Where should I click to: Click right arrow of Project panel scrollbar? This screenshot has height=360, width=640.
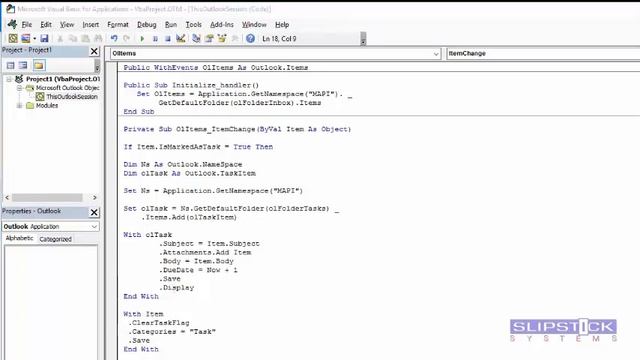[95, 198]
